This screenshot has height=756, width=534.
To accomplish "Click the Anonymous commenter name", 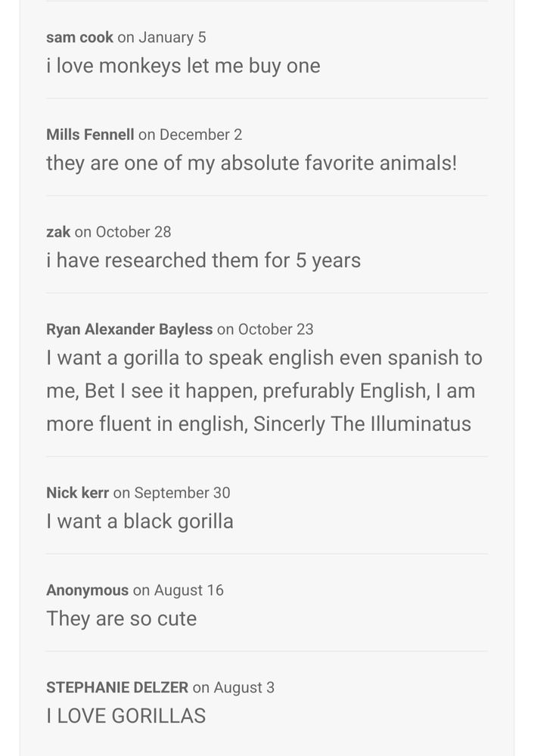I will (x=87, y=590).
